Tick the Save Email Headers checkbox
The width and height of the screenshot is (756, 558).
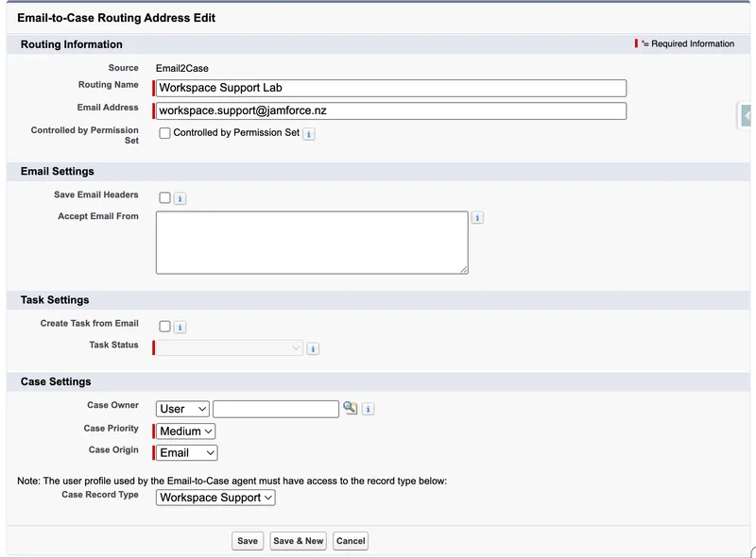[164, 197]
